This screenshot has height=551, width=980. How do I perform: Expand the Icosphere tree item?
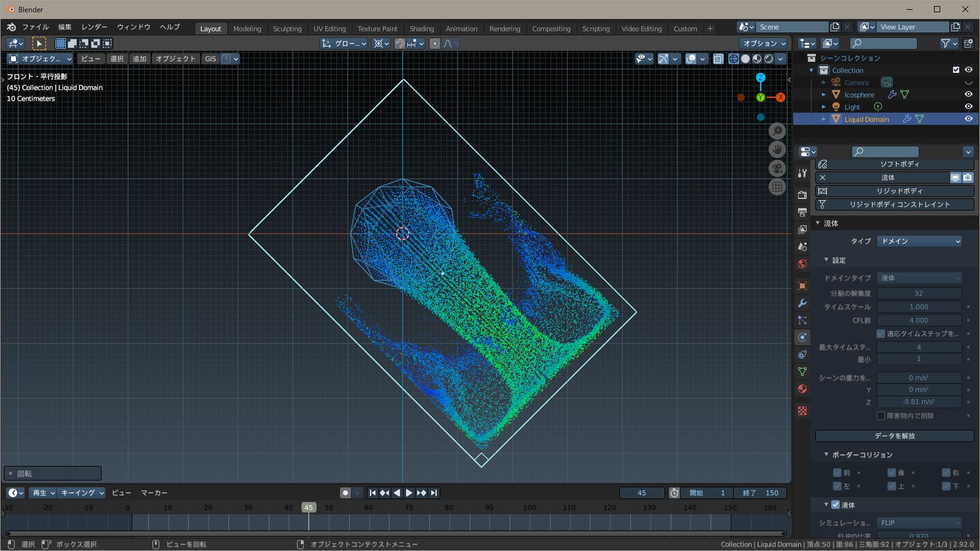824,95
